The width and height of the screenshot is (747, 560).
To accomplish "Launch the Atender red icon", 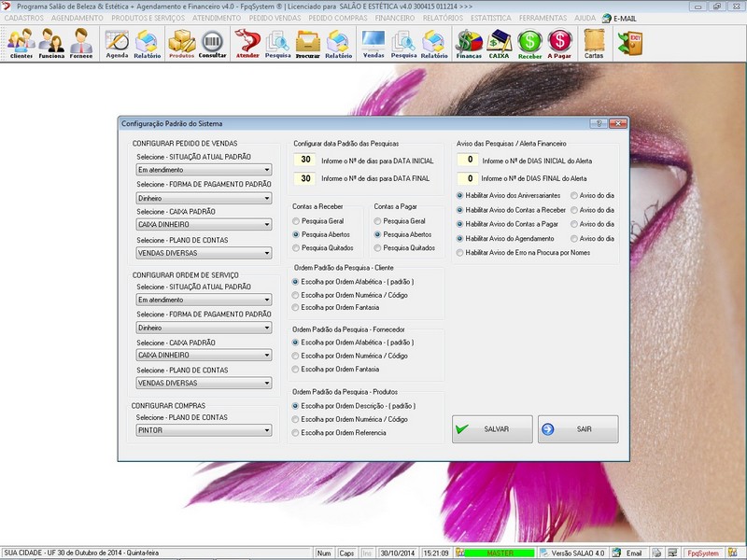I will click(x=247, y=43).
